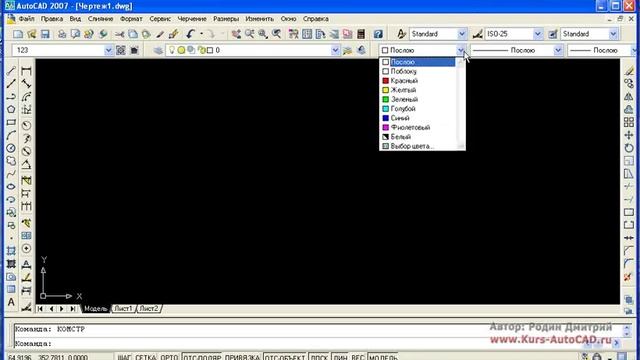Image resolution: width=640 pixels, height=360 pixels.
Task: Select the Revision Cloud tool
Action: [11, 161]
